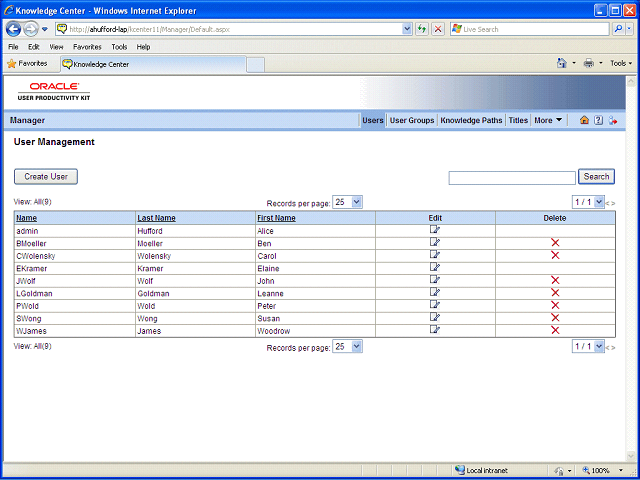Select the Knowledge Center browser tab
The image size is (640, 480).
[153, 64]
